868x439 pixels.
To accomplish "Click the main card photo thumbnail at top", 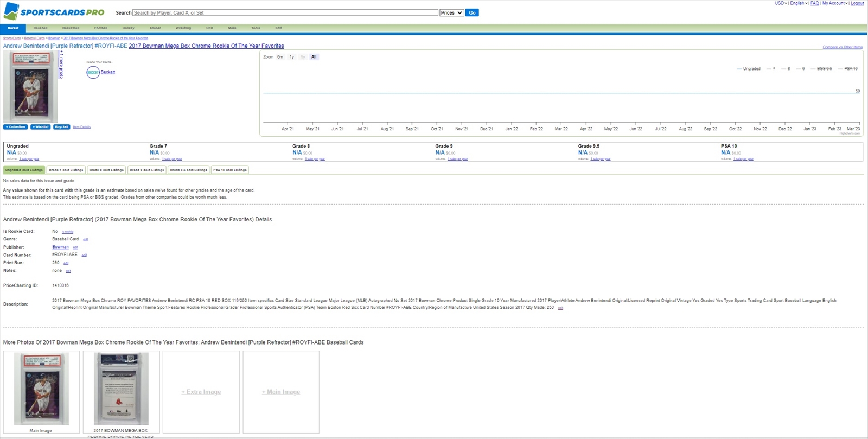I will [30, 87].
